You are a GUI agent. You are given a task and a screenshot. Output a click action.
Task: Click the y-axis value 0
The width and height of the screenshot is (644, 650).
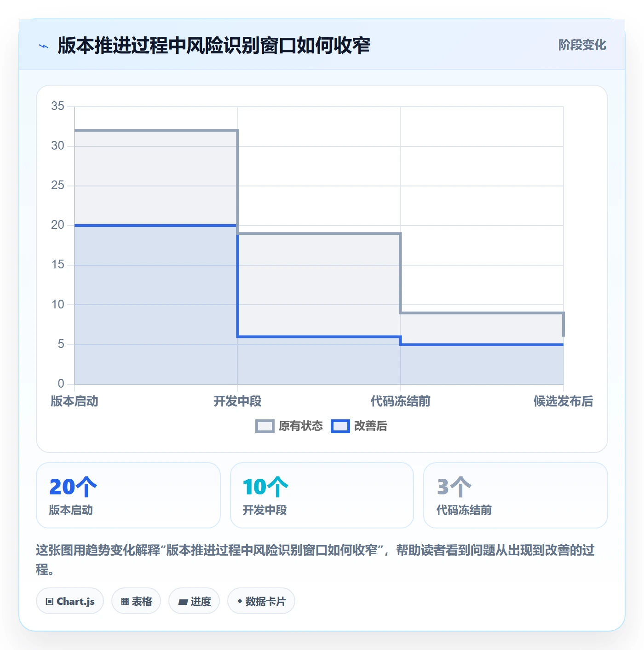(61, 384)
